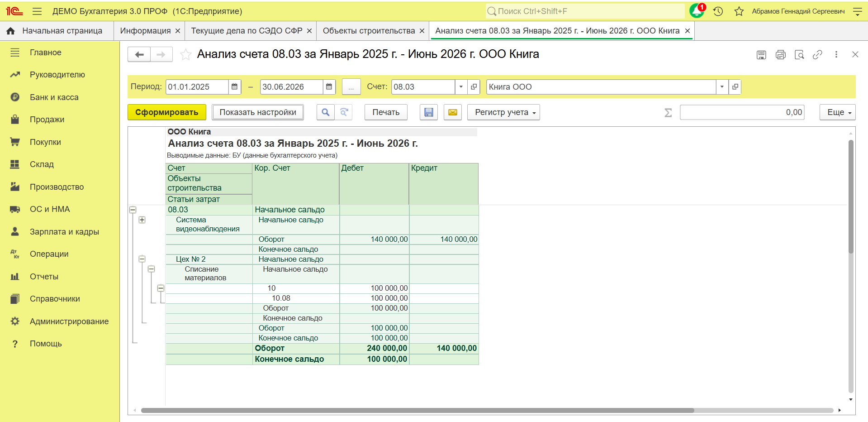The image size is (868, 422).
Task: Copy link with chain icon
Action: 817,55
